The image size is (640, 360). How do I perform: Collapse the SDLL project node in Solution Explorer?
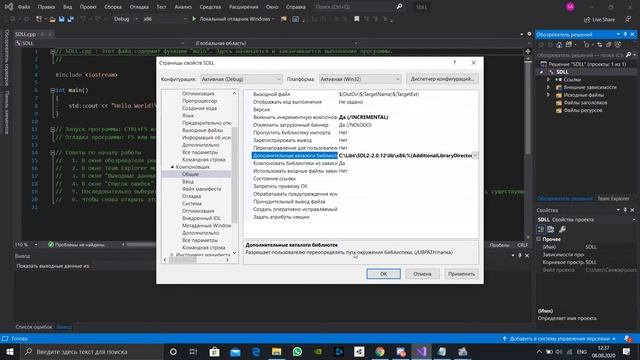tap(542, 72)
